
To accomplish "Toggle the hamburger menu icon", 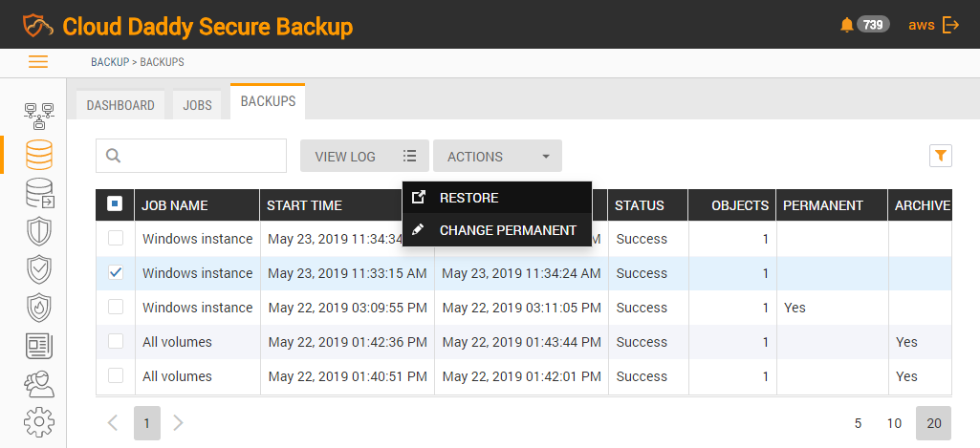I will click(38, 62).
